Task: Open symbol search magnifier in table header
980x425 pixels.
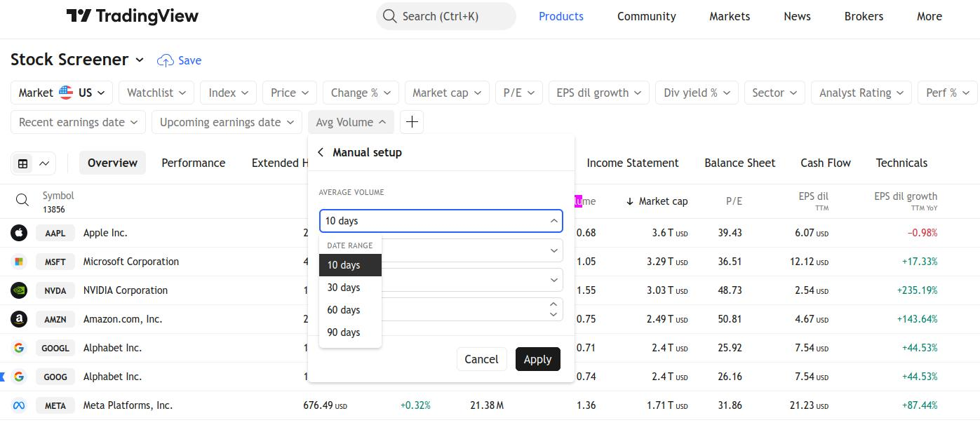Action: (x=22, y=201)
